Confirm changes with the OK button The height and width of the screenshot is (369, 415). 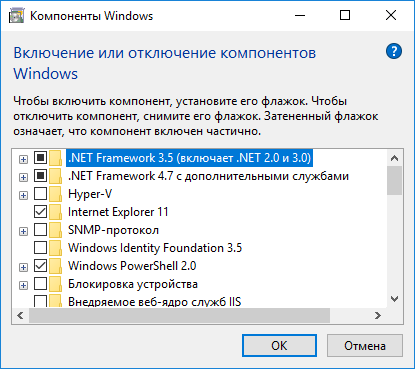[x=279, y=346]
